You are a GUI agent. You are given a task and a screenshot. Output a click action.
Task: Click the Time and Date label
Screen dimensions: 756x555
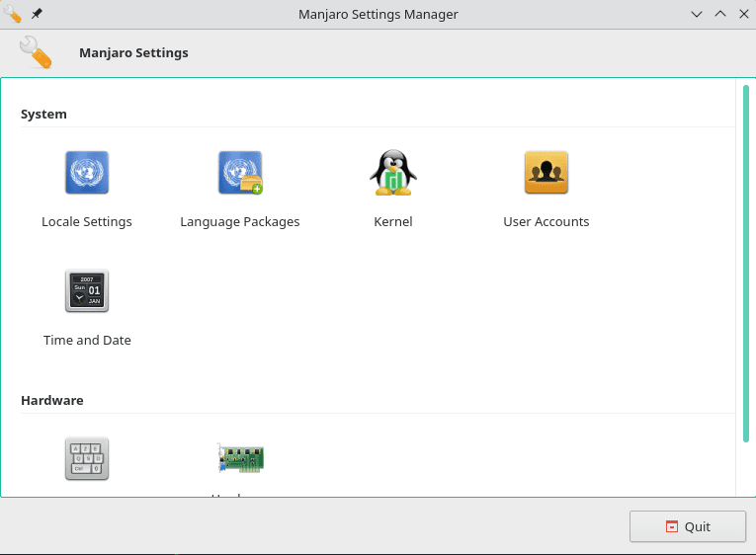tap(87, 340)
